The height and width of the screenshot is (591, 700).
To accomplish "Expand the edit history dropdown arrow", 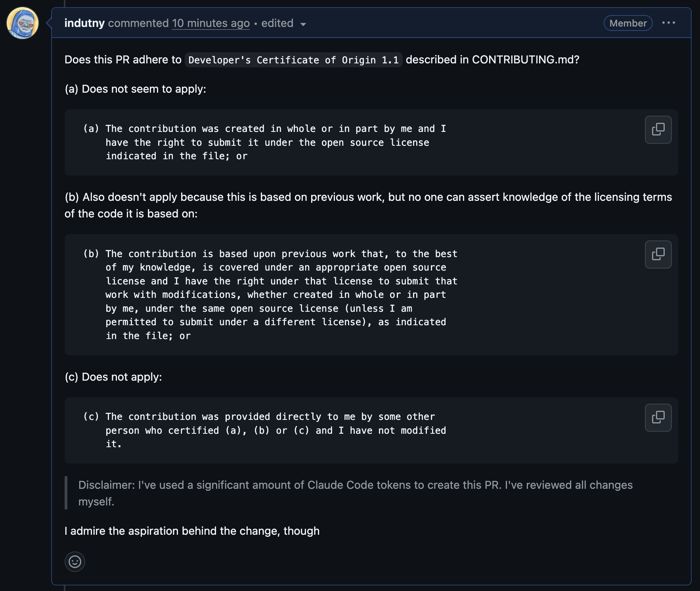I will click(x=303, y=24).
